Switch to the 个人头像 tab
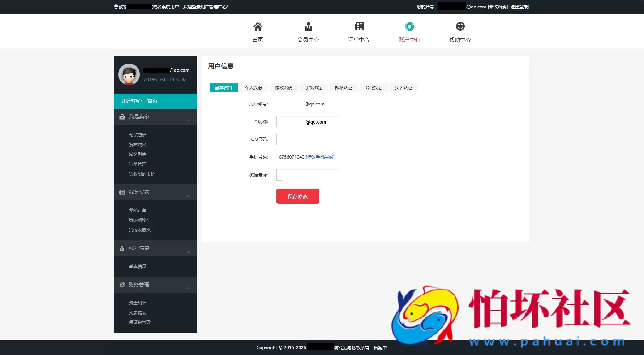The width and height of the screenshot is (644, 355). [254, 88]
